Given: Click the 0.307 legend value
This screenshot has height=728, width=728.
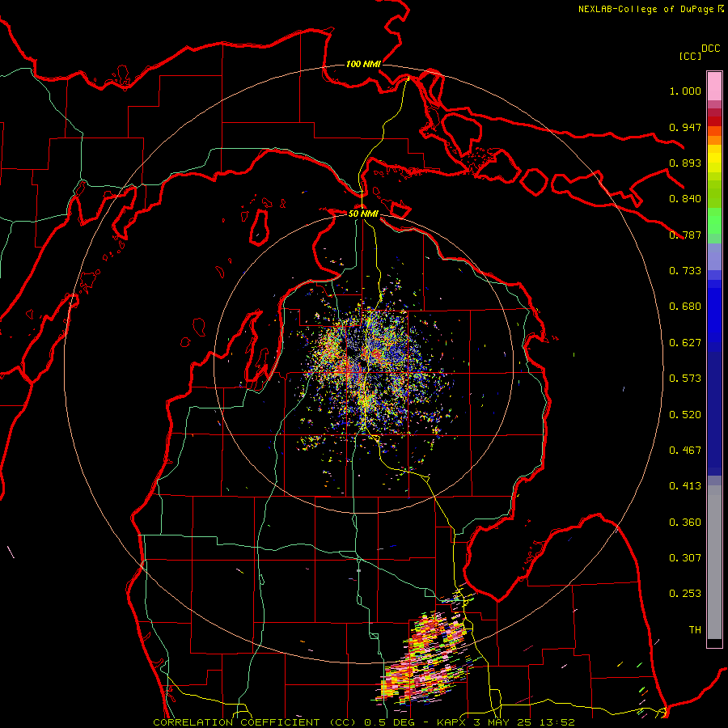Looking at the screenshot, I should point(685,558).
